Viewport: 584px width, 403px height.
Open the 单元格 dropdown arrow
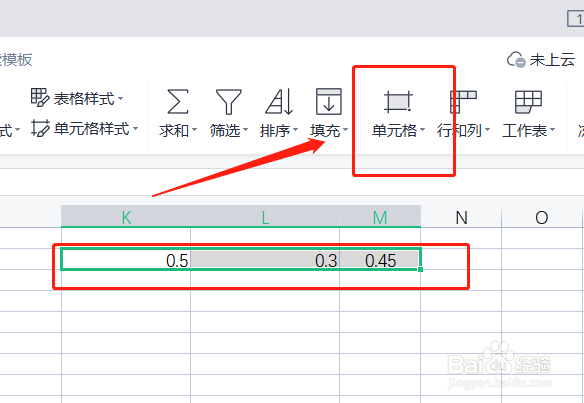[x=422, y=131]
